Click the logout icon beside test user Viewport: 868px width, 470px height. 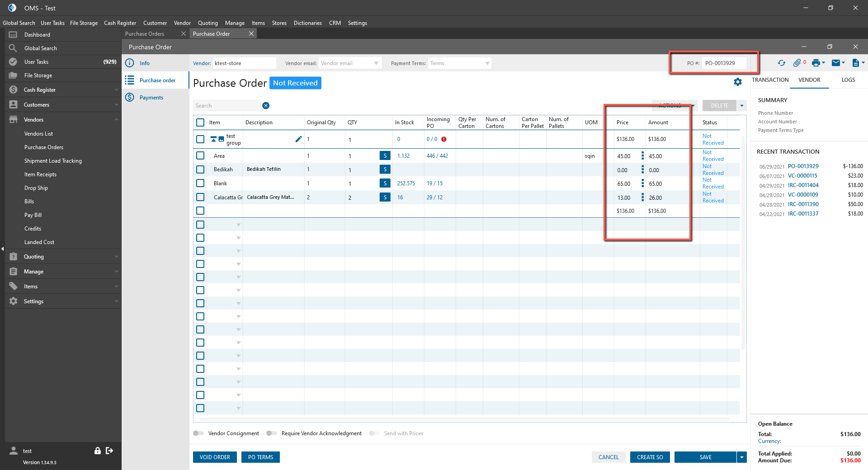tap(109, 451)
